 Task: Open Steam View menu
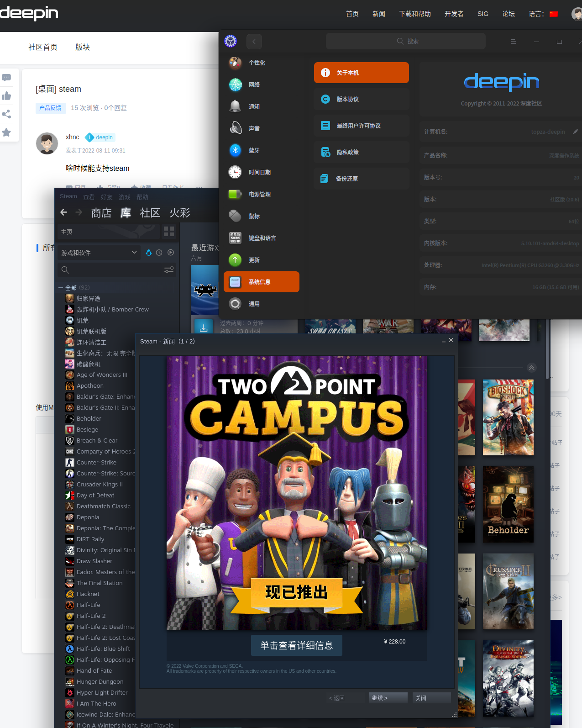pos(89,197)
